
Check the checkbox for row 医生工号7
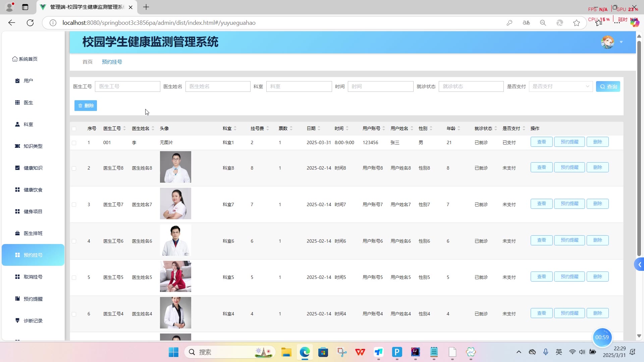click(x=74, y=205)
